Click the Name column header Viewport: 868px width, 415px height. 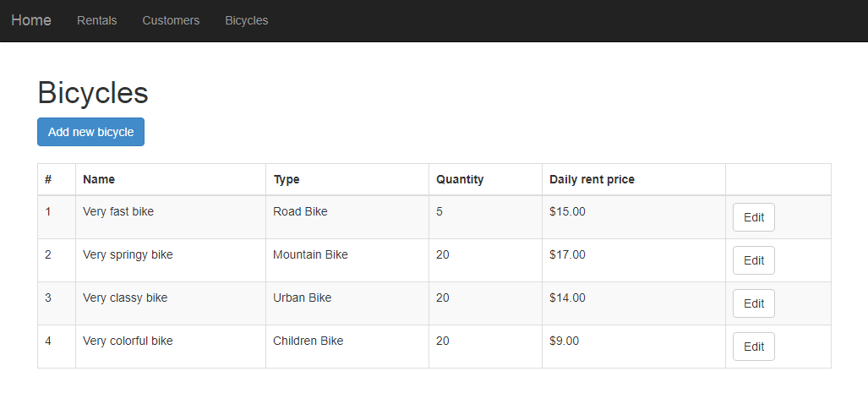(99, 179)
